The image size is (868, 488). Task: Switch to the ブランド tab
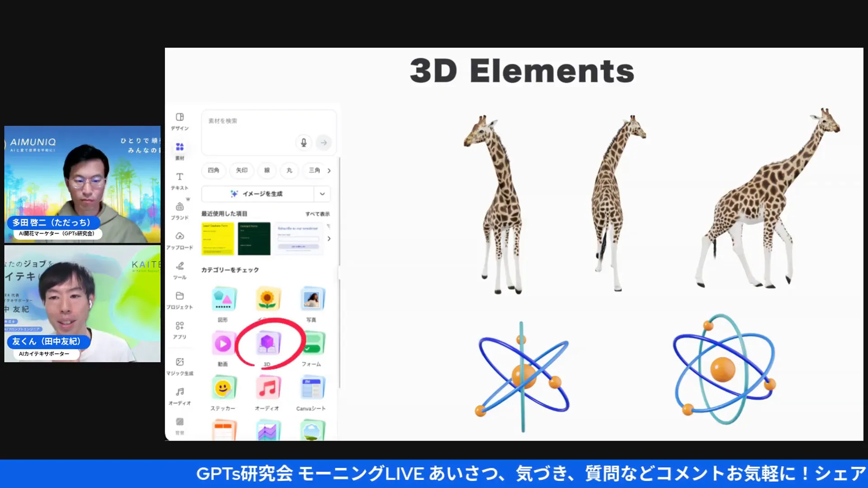(180, 211)
